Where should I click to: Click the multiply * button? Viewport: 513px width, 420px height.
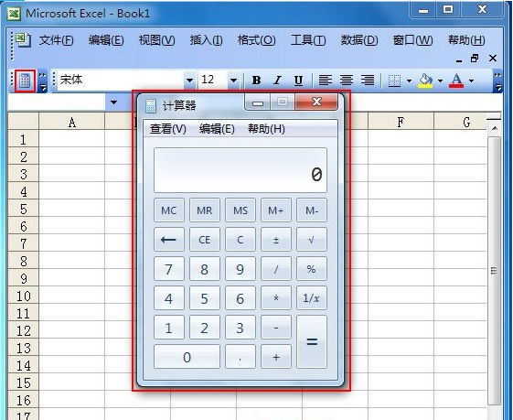[276, 298]
